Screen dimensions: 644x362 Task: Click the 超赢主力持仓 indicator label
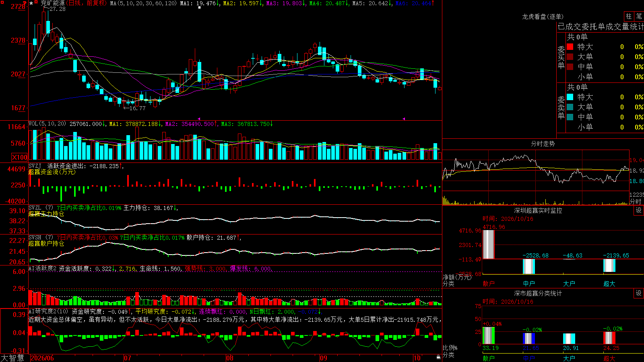(46, 214)
